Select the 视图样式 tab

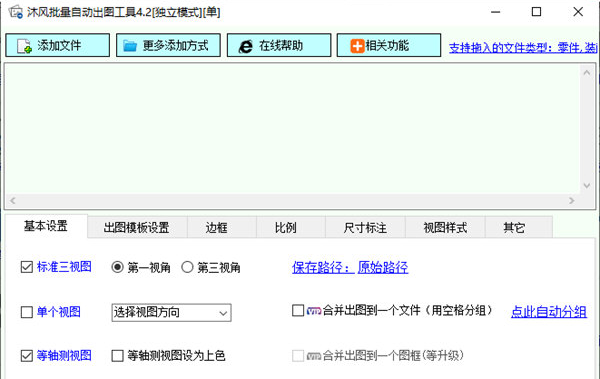445,227
